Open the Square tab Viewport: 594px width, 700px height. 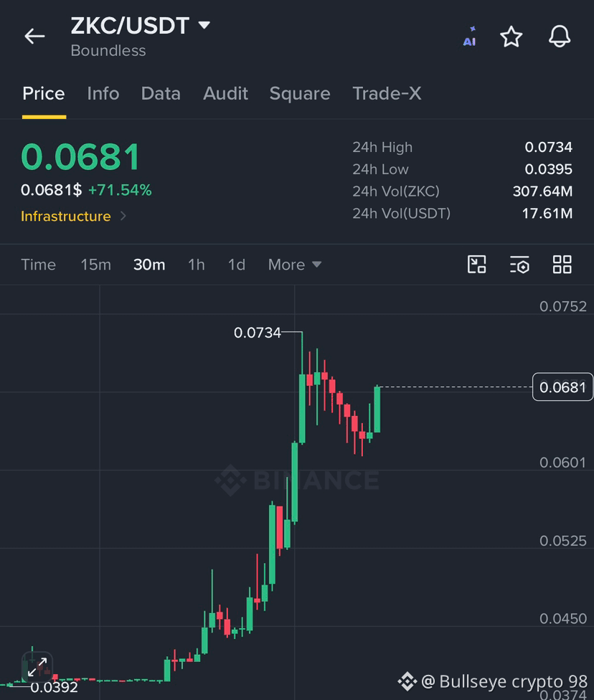[300, 94]
